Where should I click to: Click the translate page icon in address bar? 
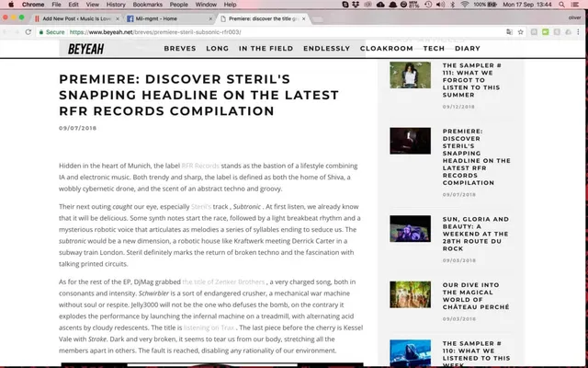pos(509,32)
